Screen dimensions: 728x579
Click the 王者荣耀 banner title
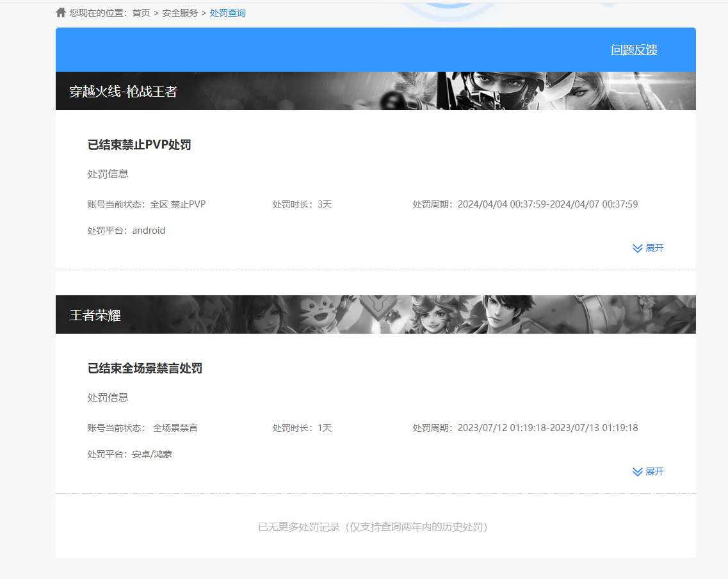click(95, 315)
